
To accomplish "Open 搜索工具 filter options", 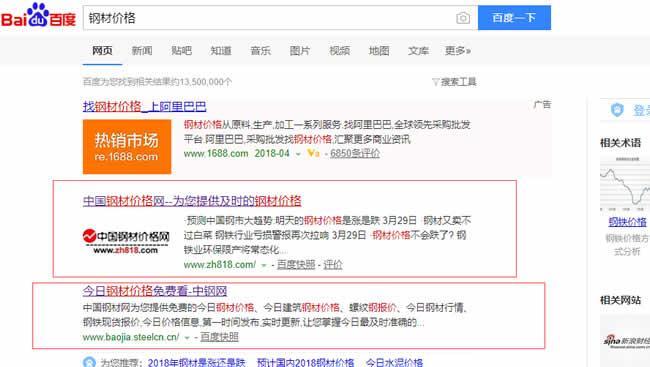I will [454, 82].
